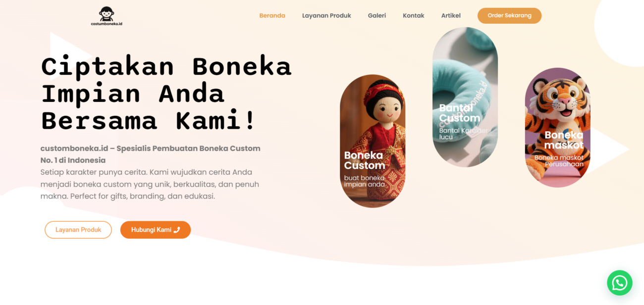644x305 pixels.
Task: Select the red-dressed doll image card
Action: (373, 141)
